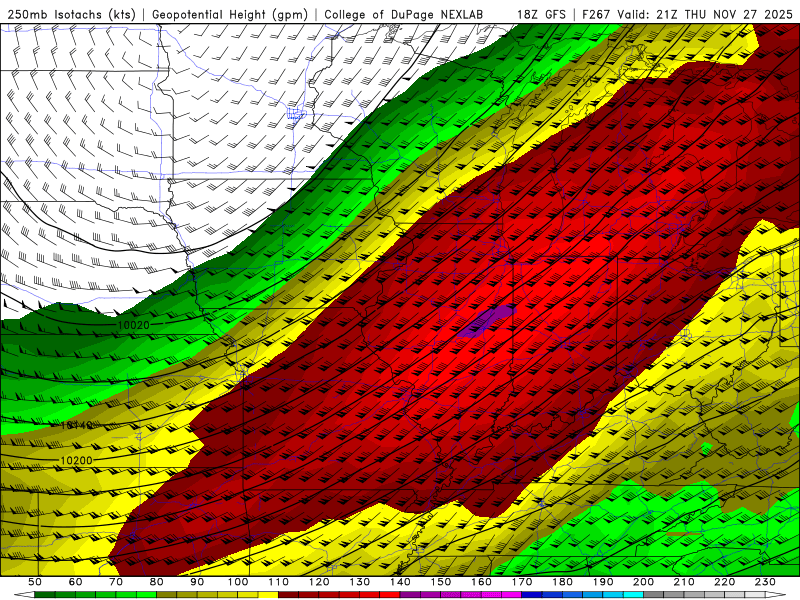Click the 80 knot label on the color scale
The height and width of the screenshot is (600, 800).
point(157,582)
